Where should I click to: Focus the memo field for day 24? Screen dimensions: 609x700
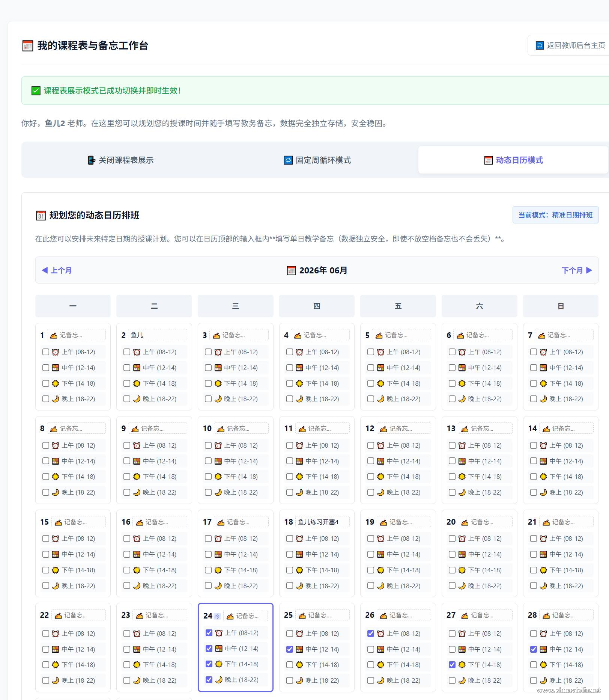point(245,616)
